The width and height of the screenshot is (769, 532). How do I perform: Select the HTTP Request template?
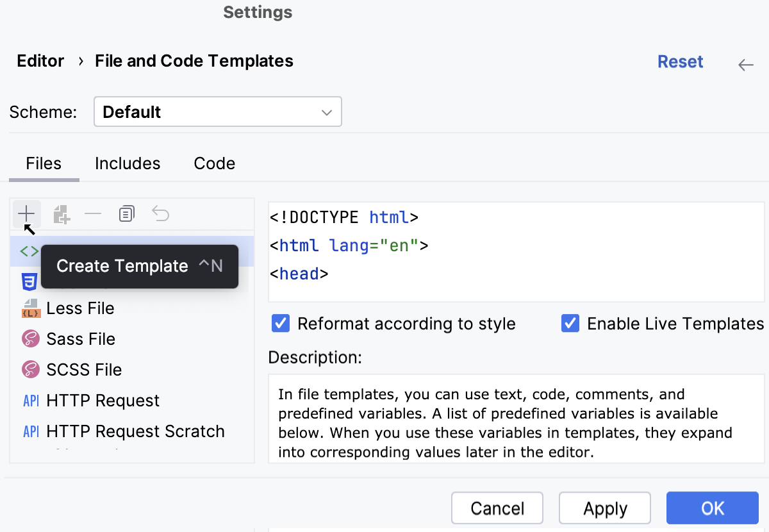pyautogui.click(x=103, y=401)
